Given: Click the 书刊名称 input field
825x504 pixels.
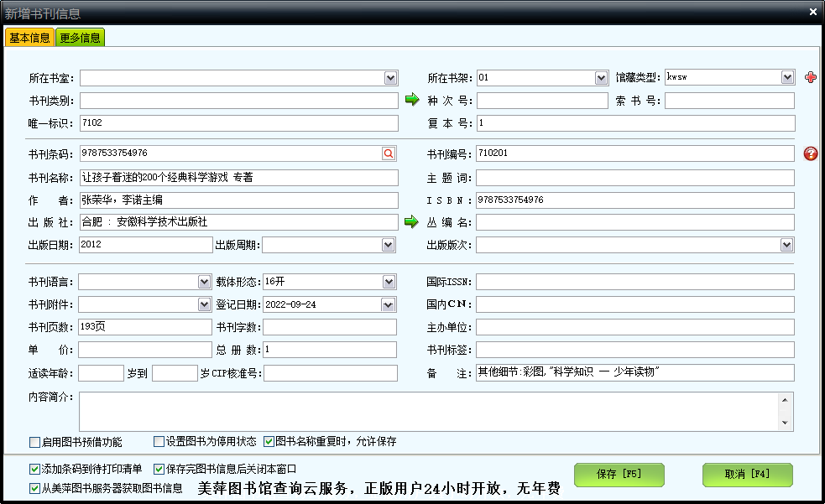Looking at the screenshot, I should 238,178.
